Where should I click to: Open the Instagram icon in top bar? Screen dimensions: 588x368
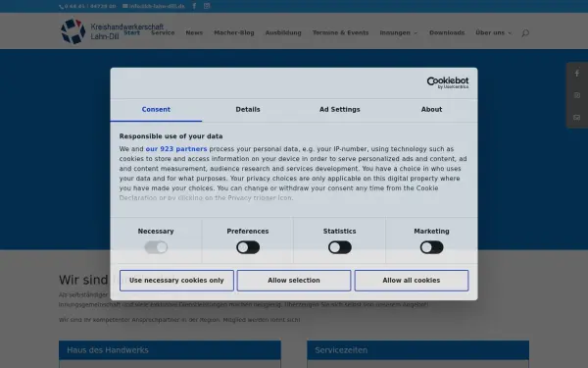click(x=207, y=6)
